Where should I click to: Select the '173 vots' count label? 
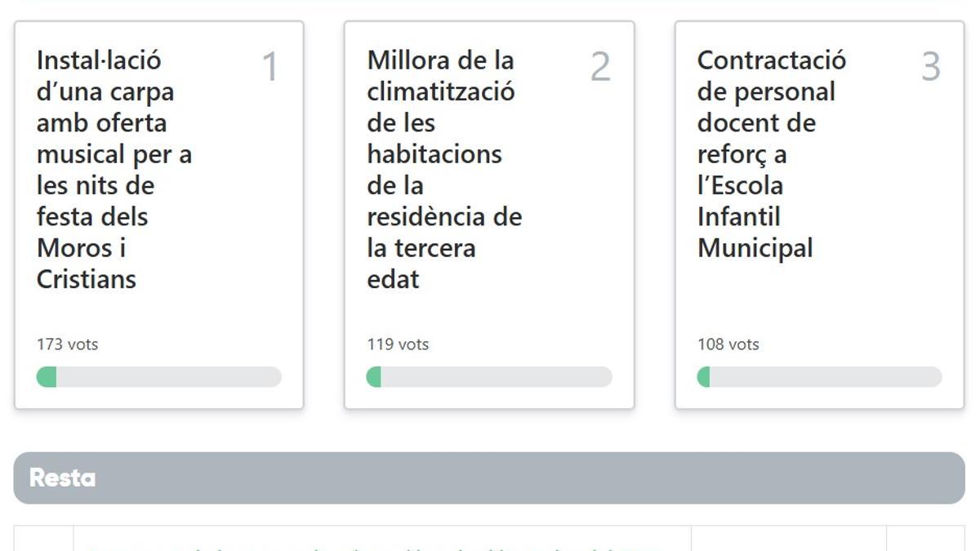click(x=67, y=344)
